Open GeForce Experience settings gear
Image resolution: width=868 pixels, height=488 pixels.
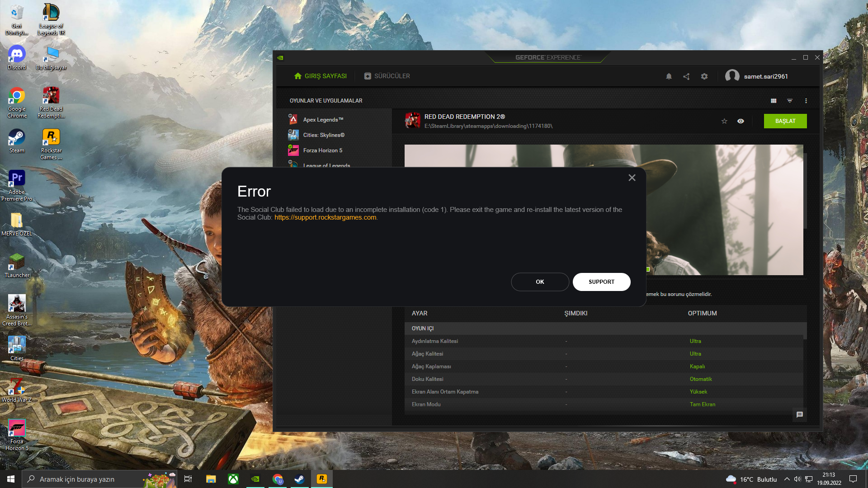point(704,76)
